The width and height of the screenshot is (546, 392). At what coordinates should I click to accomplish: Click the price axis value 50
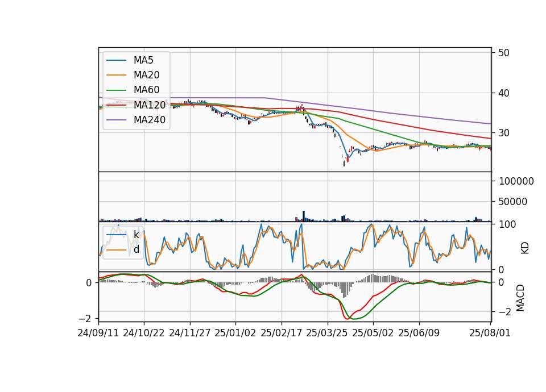point(504,53)
